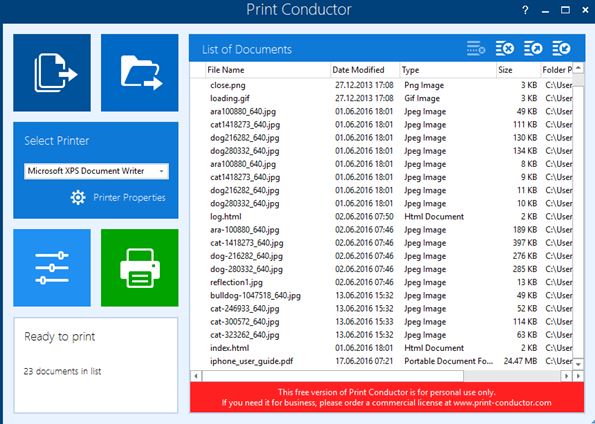Select ara-100880_640.jpg file
595x424 pixels.
click(x=381, y=230)
